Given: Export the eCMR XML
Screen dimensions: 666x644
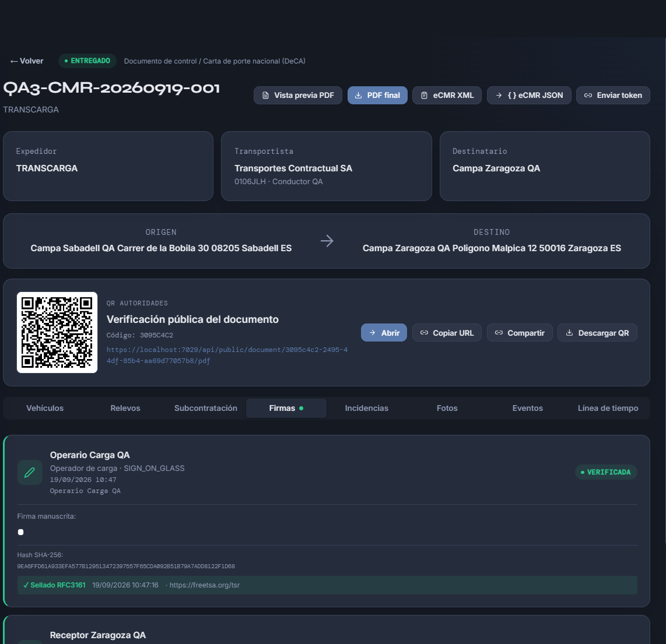Looking at the screenshot, I should coord(447,96).
